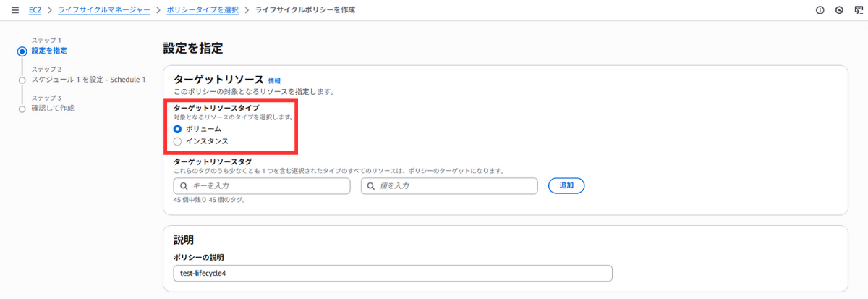Click the search icon in the value field
The width and height of the screenshot is (868, 299).
click(371, 186)
